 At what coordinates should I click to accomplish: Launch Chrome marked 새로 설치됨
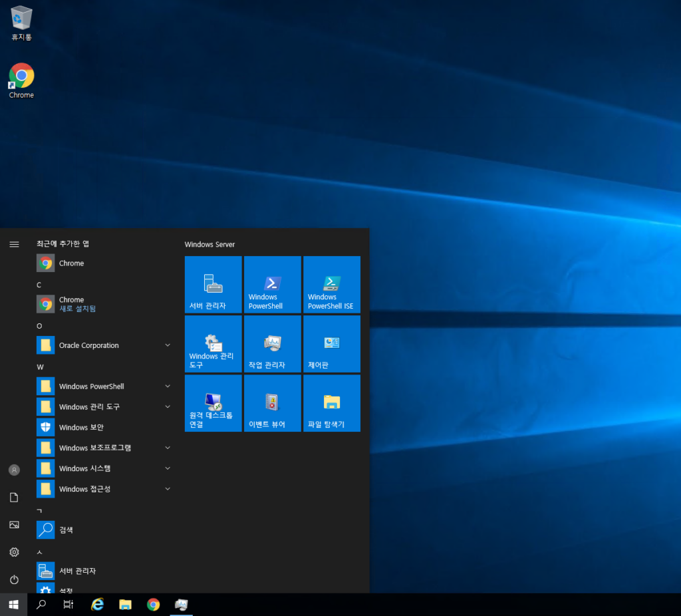(104, 304)
